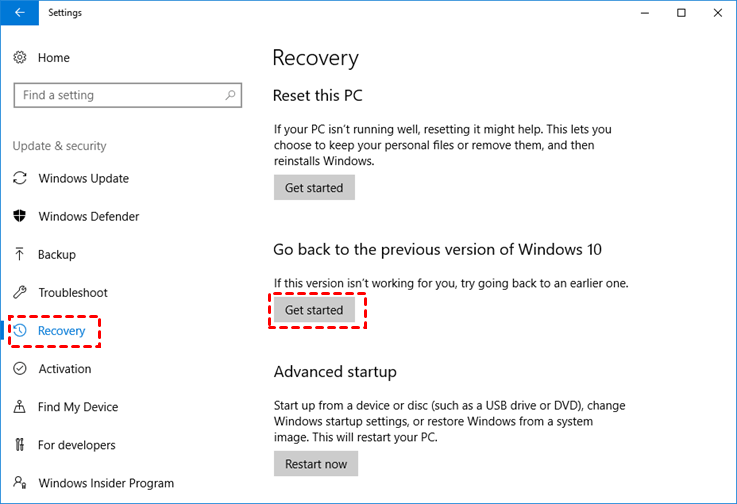Image resolution: width=737 pixels, height=504 pixels.
Task: Click the back arrow in title bar
Action: click(19, 13)
